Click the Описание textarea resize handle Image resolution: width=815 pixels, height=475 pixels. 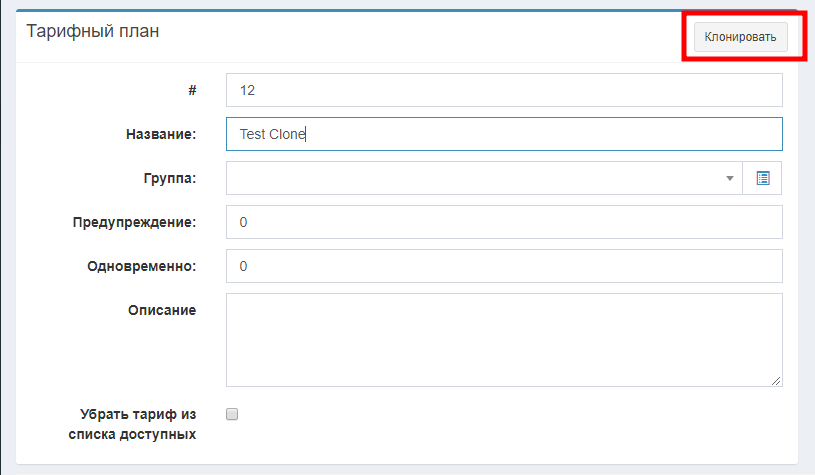coord(777,380)
